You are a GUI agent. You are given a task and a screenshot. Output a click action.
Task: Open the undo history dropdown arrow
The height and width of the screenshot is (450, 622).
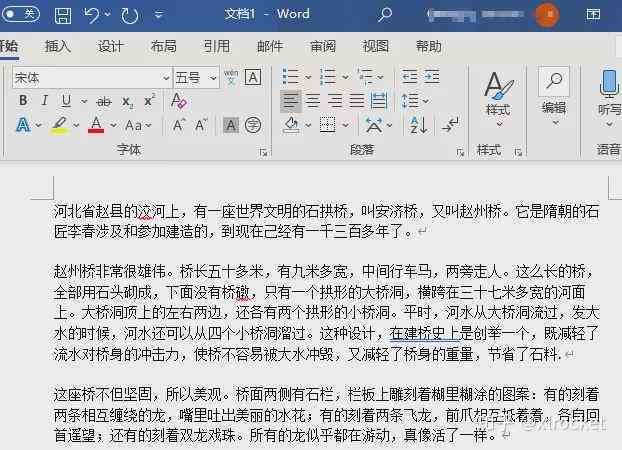coord(108,15)
